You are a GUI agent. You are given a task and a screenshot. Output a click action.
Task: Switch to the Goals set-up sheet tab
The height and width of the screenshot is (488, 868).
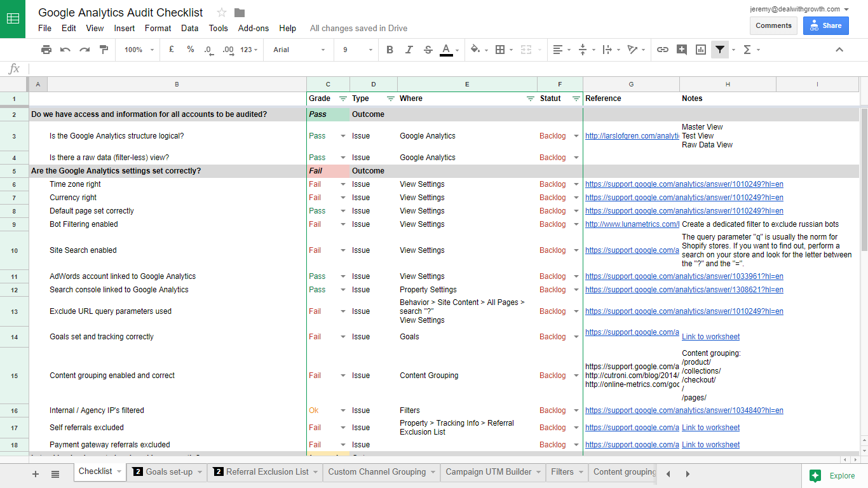(x=168, y=472)
